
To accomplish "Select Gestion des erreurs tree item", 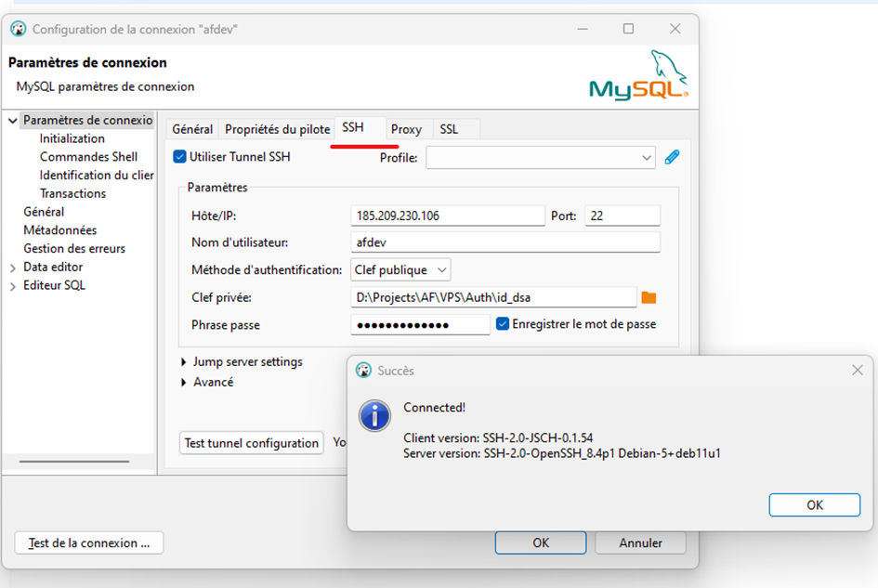I will 74,249.
